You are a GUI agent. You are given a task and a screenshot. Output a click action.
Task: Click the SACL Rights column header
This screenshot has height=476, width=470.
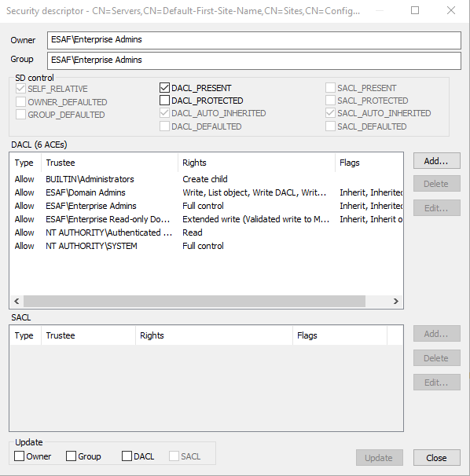click(x=215, y=335)
